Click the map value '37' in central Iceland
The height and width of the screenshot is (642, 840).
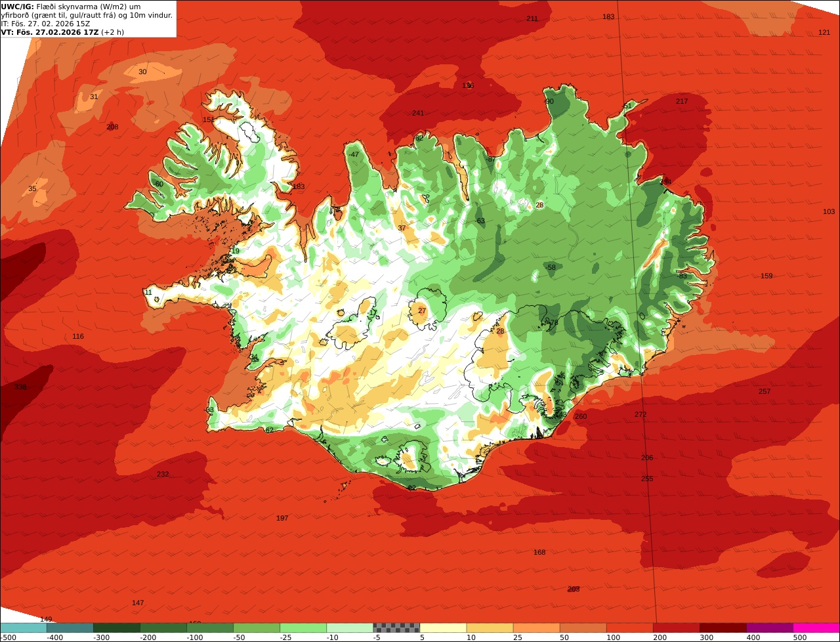pos(402,228)
